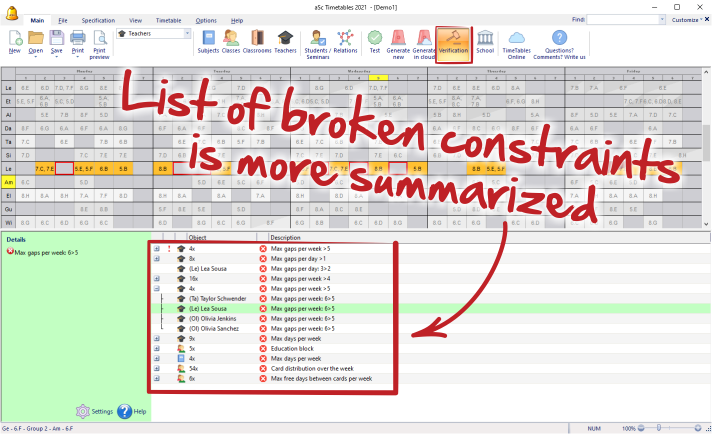The image size is (712, 434).
Task: Open Print preview
Action: (99, 45)
